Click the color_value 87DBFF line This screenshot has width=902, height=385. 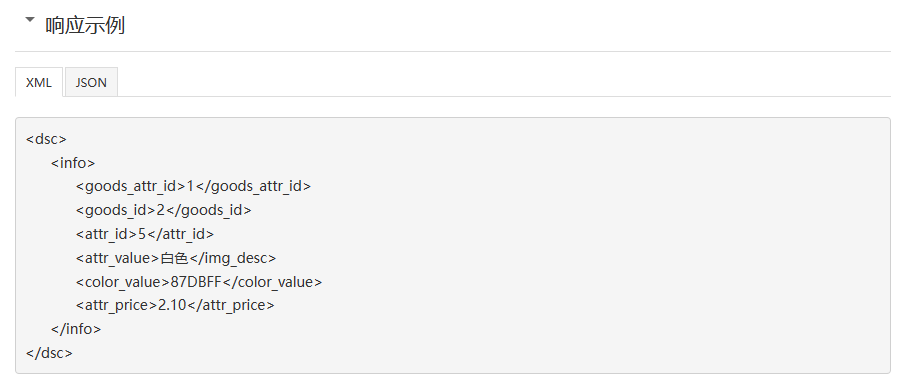pos(198,282)
